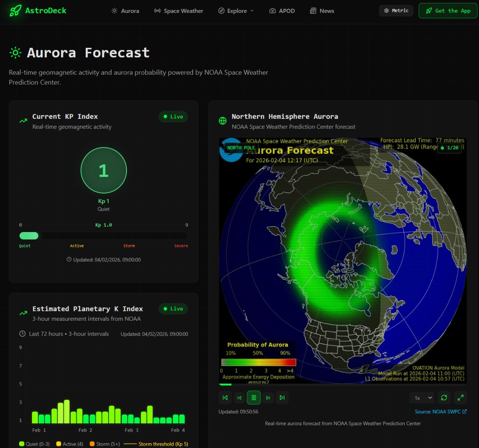
Task: Click the Kp 1.0 gauge bar
Action: coord(103,236)
